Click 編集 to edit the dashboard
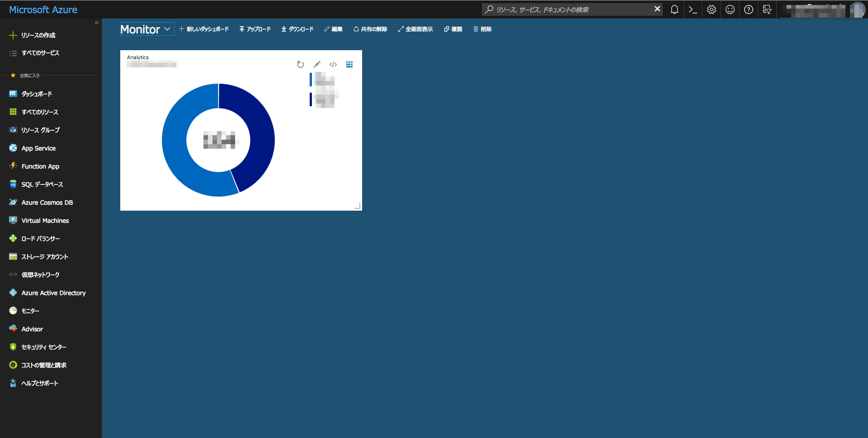 [x=334, y=29]
